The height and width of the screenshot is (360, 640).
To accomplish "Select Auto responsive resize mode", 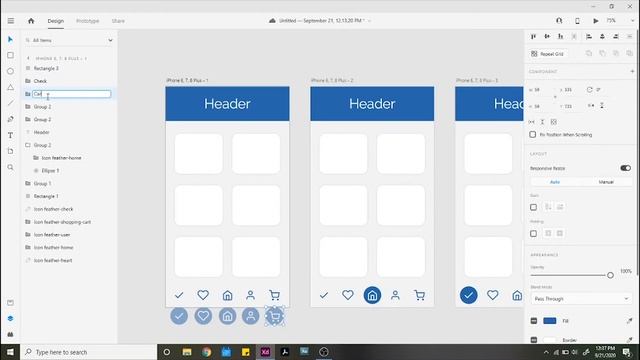I will tap(555, 182).
